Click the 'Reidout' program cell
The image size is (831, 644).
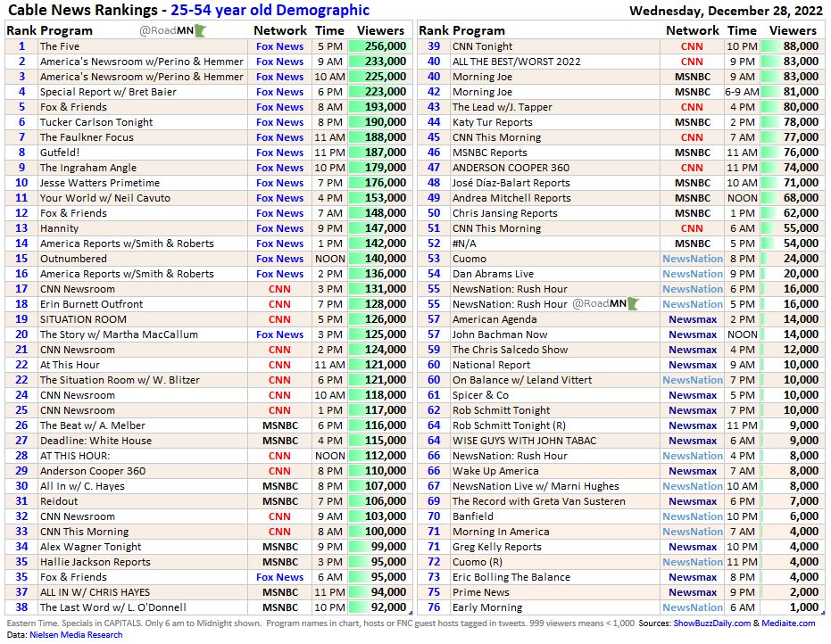(x=143, y=501)
